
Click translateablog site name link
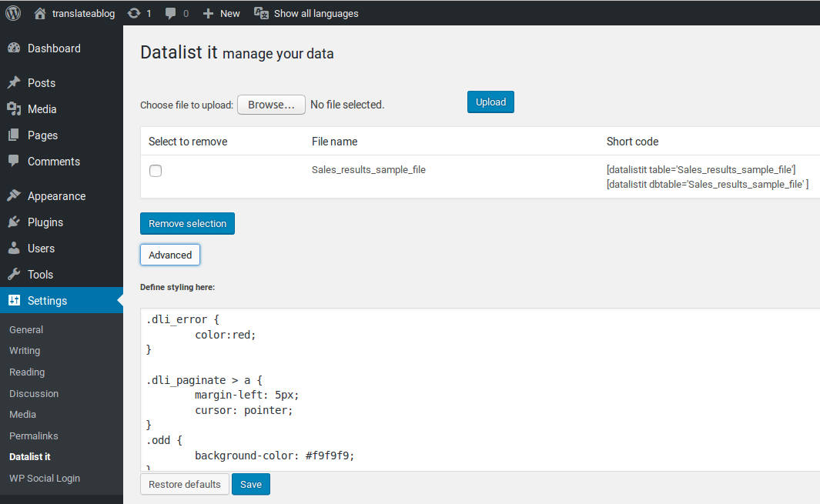(x=83, y=13)
